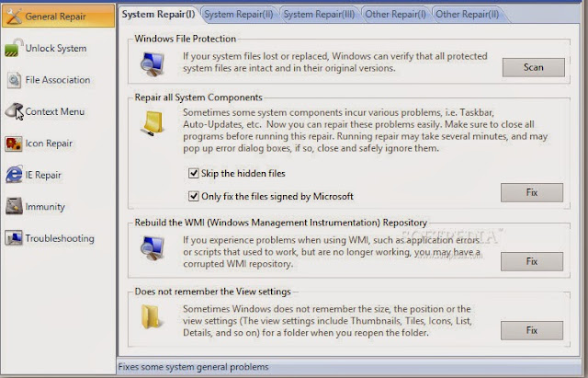Viewport: 588px width, 378px height.
Task: Open the Troubleshooting section label
Action: pyautogui.click(x=60, y=238)
